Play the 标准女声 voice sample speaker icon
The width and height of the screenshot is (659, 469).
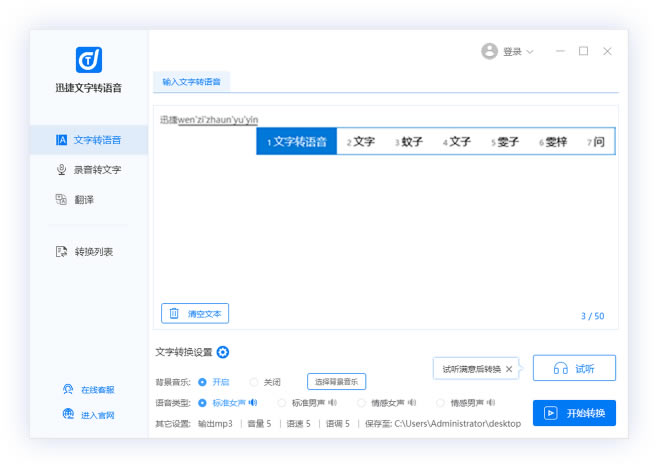click(254, 403)
